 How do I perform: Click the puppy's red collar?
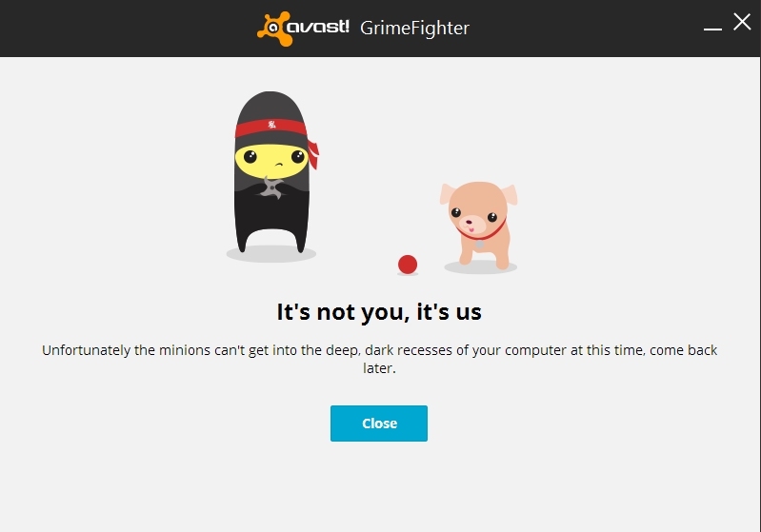tap(482, 233)
